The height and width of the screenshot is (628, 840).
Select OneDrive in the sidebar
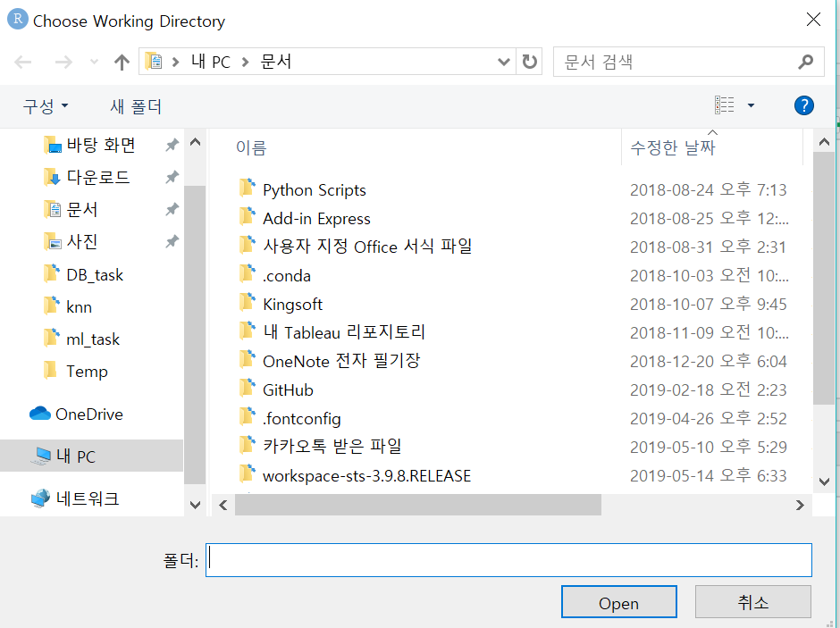point(76,414)
